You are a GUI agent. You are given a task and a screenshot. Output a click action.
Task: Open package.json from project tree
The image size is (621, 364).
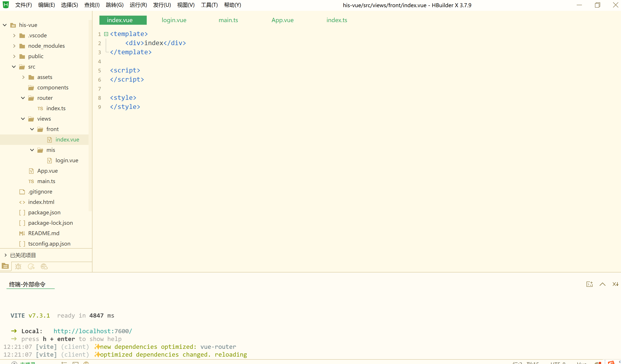[x=44, y=212]
